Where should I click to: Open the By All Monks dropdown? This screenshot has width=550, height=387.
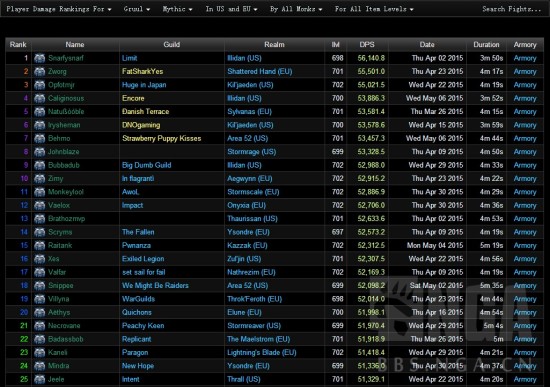click(x=296, y=9)
